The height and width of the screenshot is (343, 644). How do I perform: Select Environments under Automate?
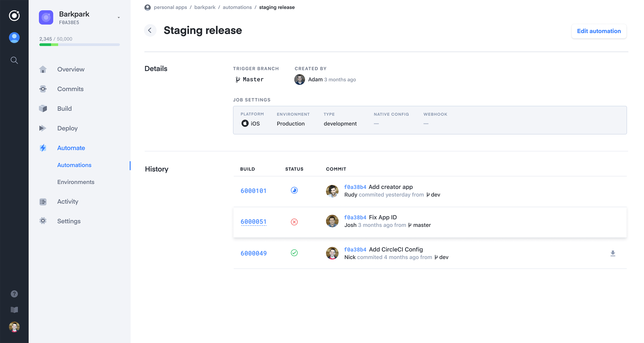[76, 182]
